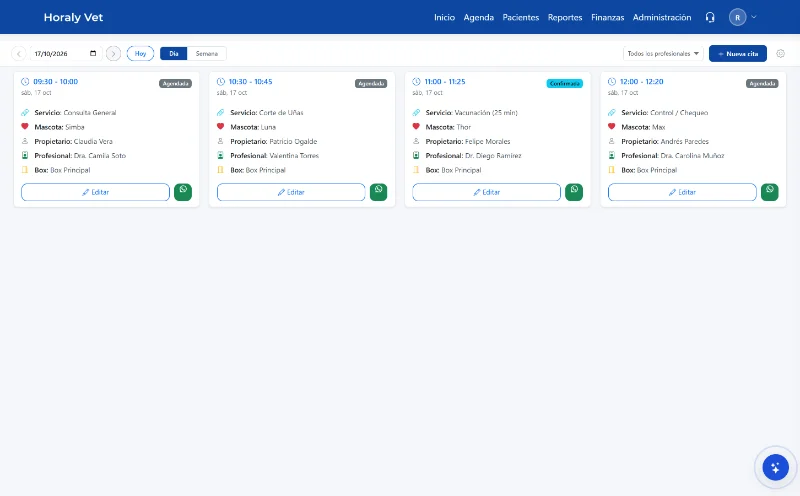Click professional Valentina Torres text
Screen dimensions: 800x496
[x=294, y=156]
